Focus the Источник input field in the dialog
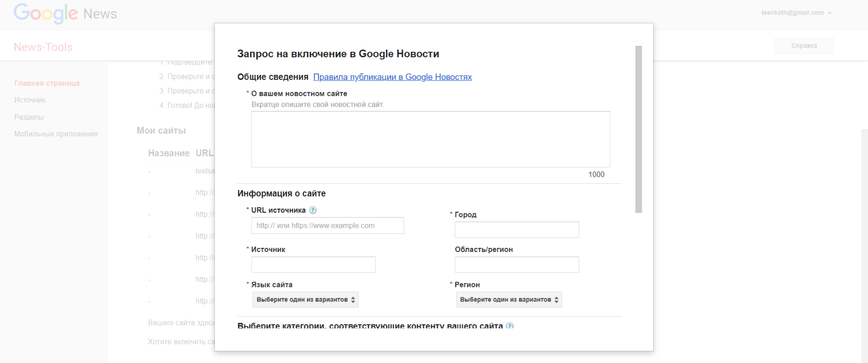The image size is (868, 363). [313, 264]
